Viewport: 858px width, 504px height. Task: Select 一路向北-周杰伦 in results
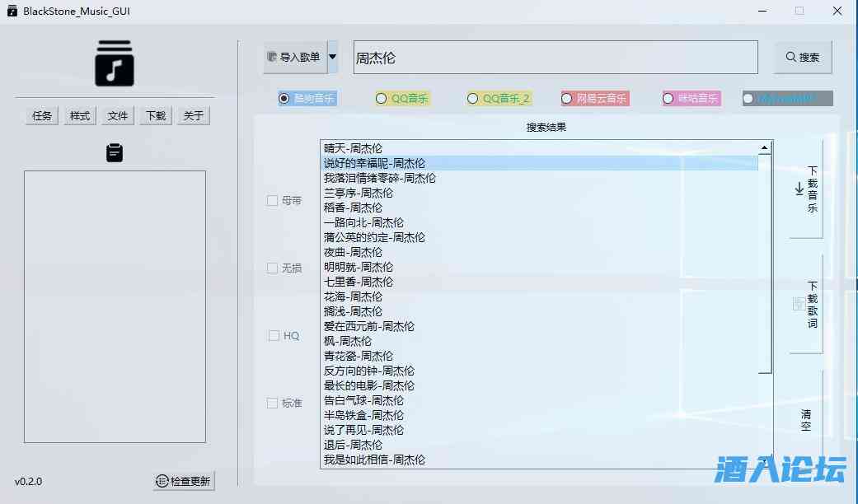point(540,222)
